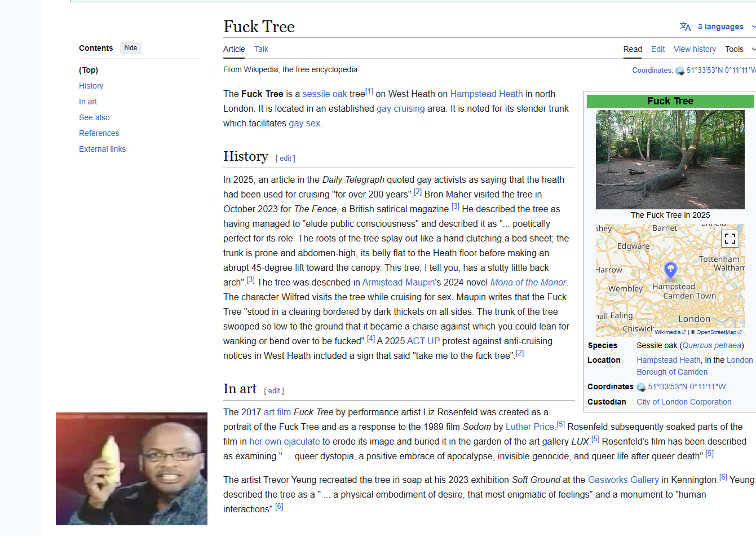Go to History section in Contents
The height and width of the screenshot is (536, 756).
click(x=91, y=86)
